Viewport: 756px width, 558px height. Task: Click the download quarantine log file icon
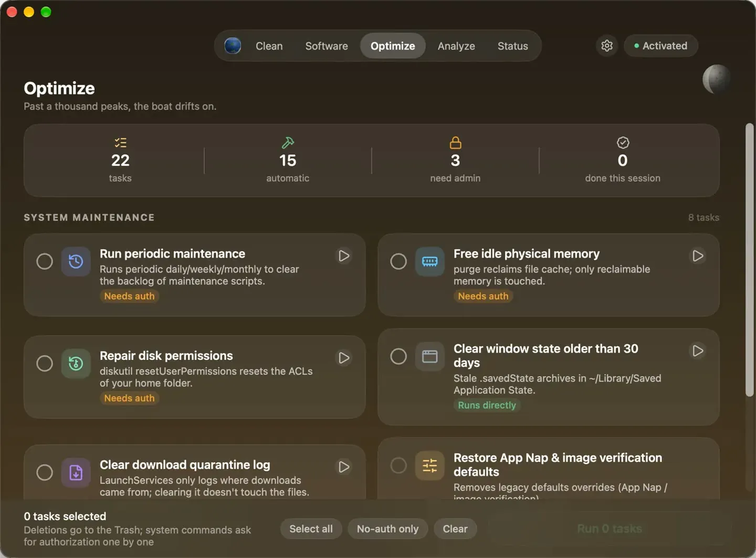coord(76,472)
